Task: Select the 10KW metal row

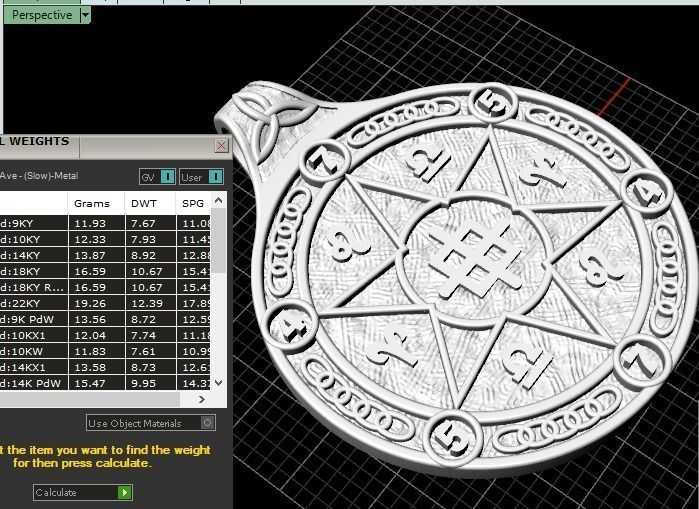Action: [105, 351]
